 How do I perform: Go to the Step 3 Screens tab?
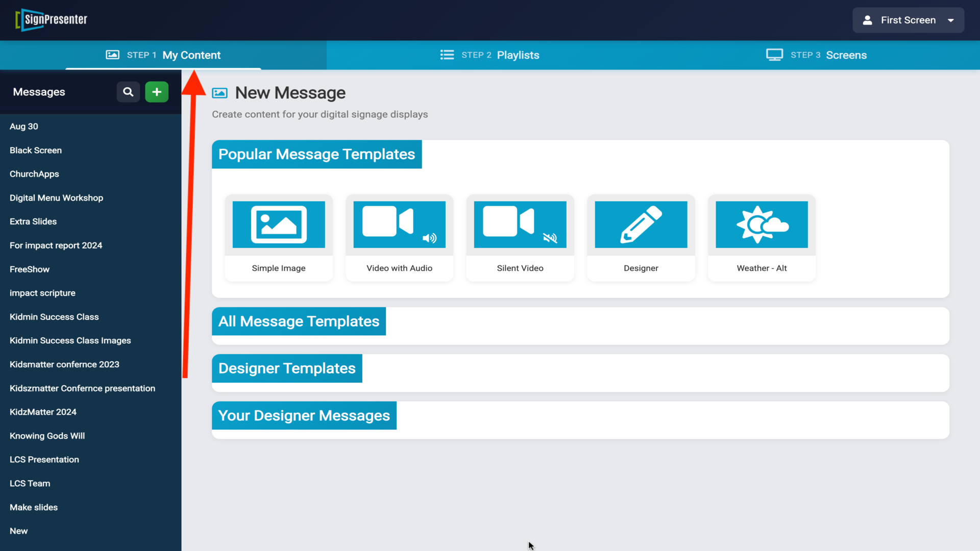[817, 55]
